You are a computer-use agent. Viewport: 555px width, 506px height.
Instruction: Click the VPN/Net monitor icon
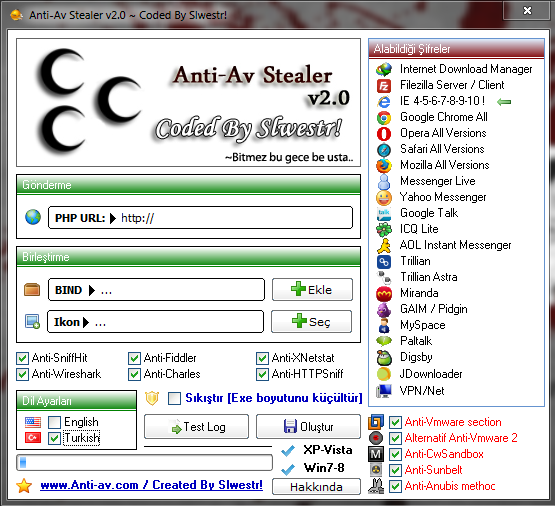pyautogui.click(x=384, y=391)
